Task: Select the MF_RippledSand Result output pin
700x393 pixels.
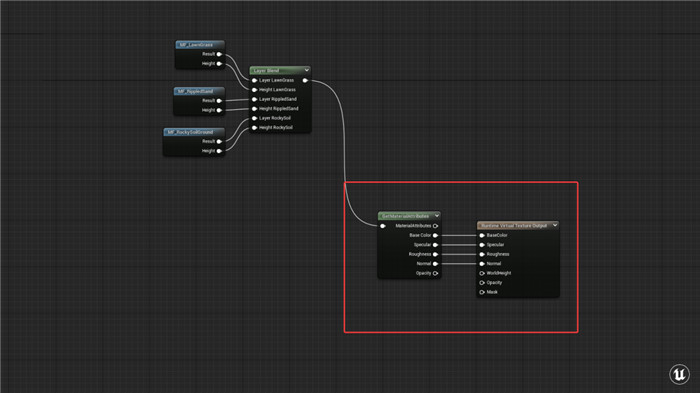Action: 219,100
